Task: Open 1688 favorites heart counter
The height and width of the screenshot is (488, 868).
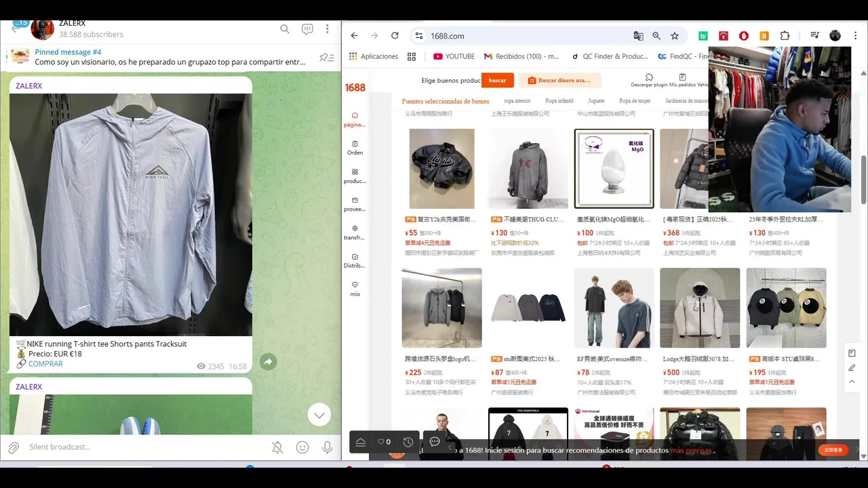Action: coord(384,442)
